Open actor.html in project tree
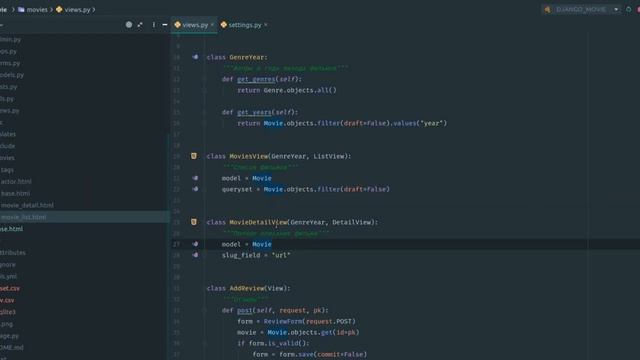 [16, 182]
